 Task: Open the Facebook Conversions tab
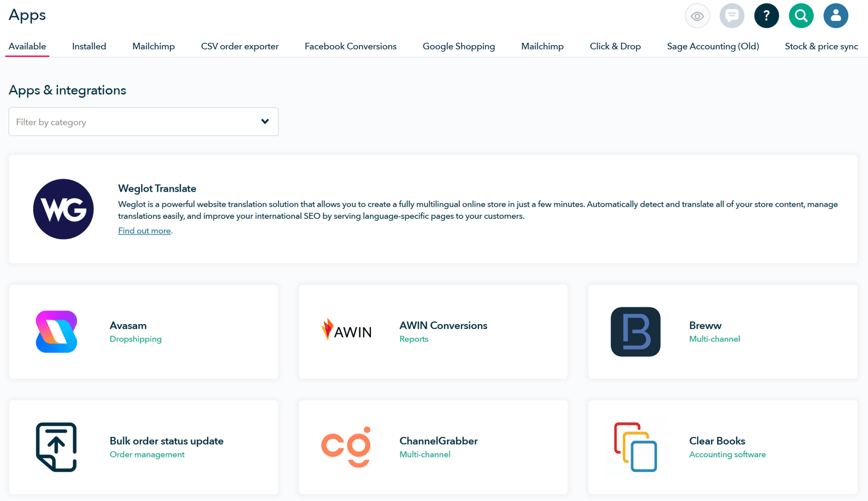point(350,46)
